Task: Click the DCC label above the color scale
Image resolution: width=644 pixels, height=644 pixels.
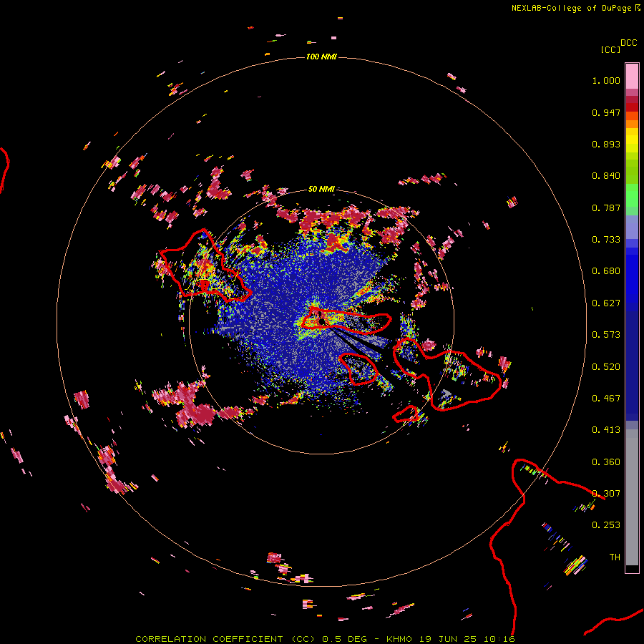Action: pos(629,43)
